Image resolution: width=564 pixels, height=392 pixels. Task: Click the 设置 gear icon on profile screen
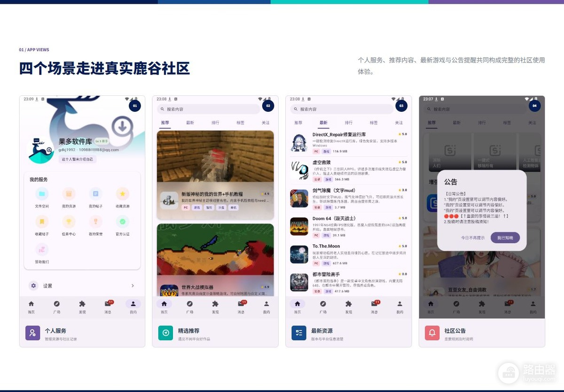tap(33, 285)
